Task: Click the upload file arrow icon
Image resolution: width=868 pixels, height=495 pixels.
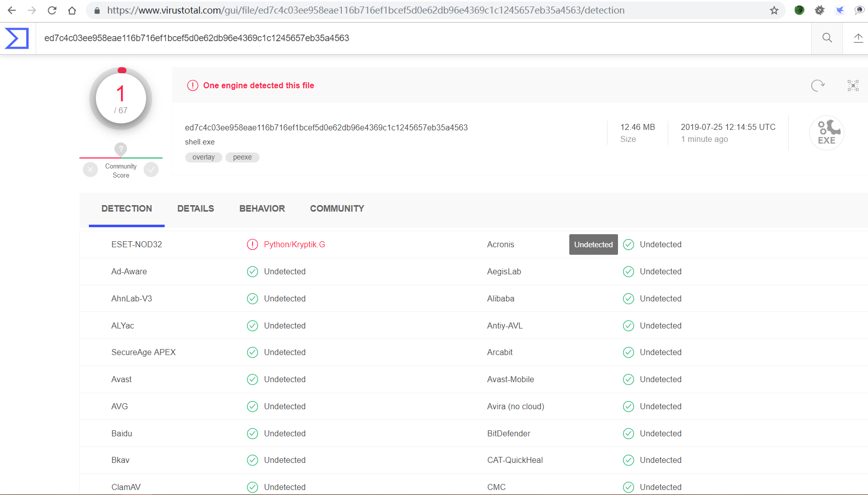Action: [858, 38]
